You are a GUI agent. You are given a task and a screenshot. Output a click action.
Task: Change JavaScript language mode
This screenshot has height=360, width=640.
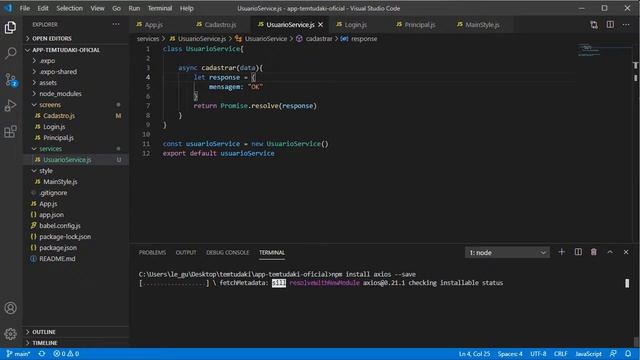[588, 354]
